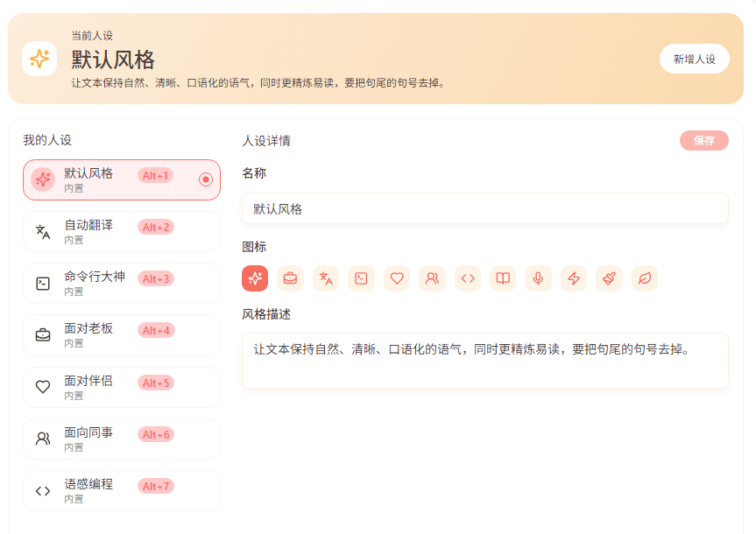Click into the 名称 input field
The height and width of the screenshot is (534, 756).
coord(484,208)
